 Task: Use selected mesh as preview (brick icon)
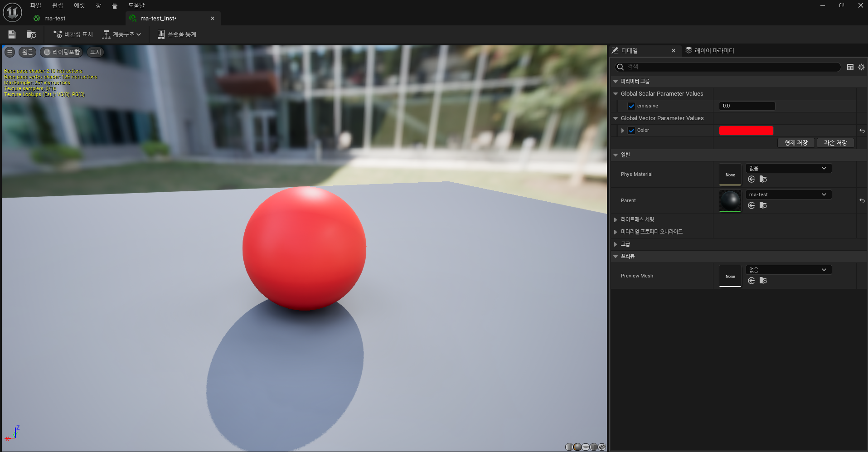(602, 447)
